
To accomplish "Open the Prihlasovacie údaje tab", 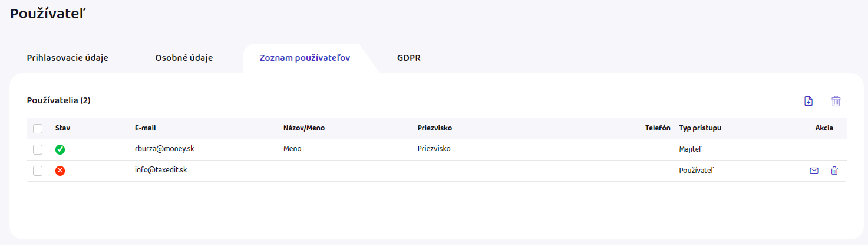I will [68, 58].
